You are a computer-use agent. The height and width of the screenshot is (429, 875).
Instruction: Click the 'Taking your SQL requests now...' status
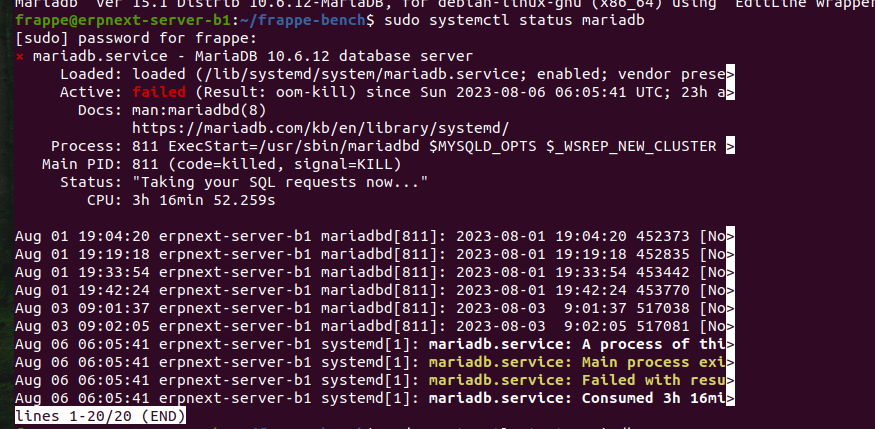click(280, 182)
